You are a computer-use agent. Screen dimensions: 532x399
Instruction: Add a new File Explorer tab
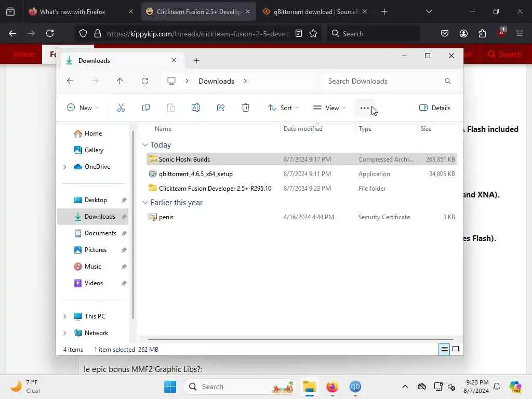point(196,61)
